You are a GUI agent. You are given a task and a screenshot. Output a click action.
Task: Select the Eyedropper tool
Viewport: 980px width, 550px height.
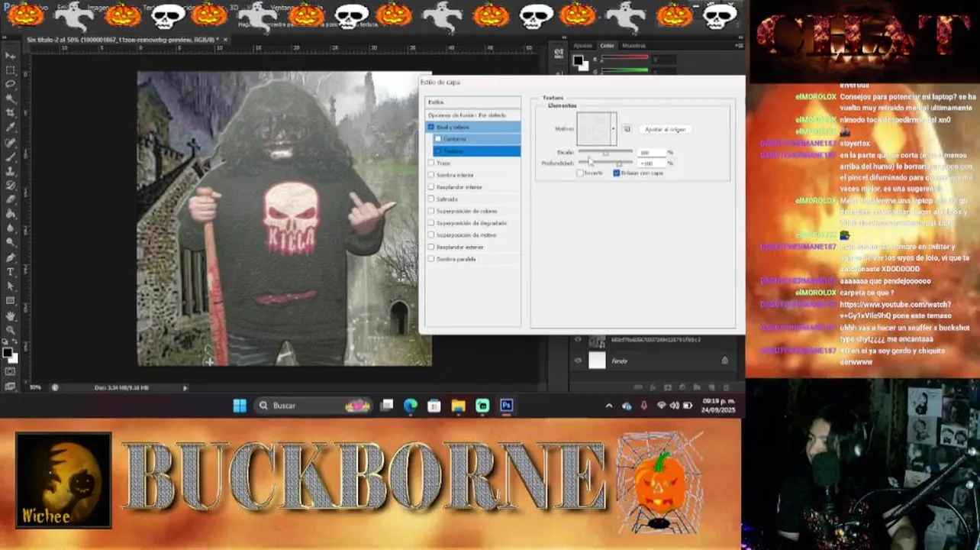(x=10, y=128)
